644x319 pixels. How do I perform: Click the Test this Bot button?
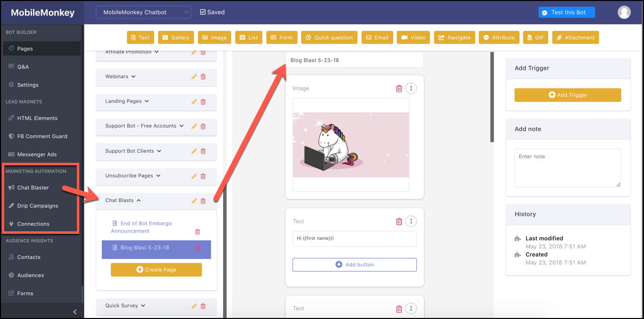(566, 12)
